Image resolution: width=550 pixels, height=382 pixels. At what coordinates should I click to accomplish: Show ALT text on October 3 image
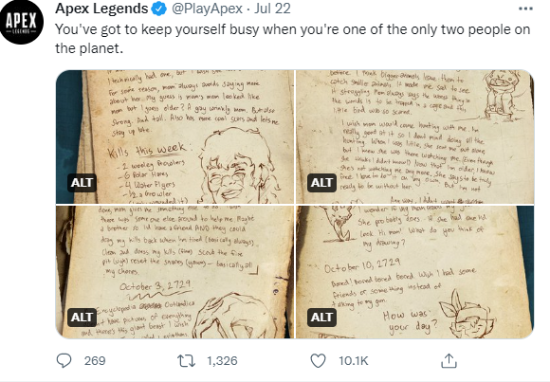click(x=82, y=317)
